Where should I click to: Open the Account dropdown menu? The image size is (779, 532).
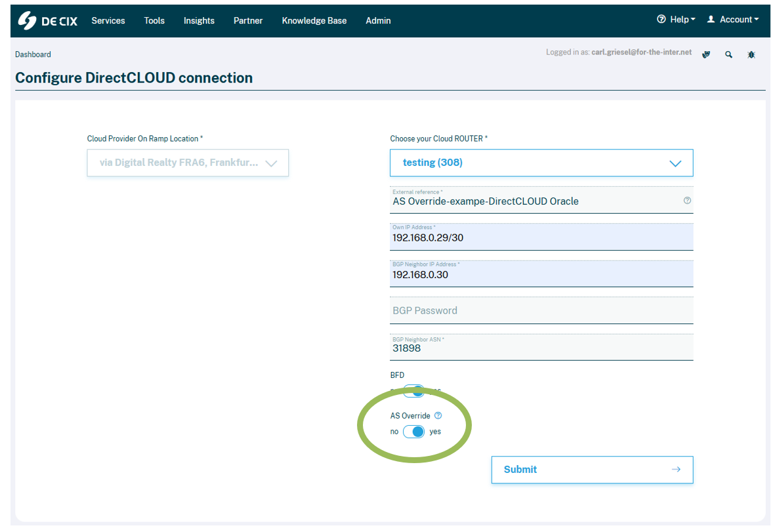pos(733,20)
